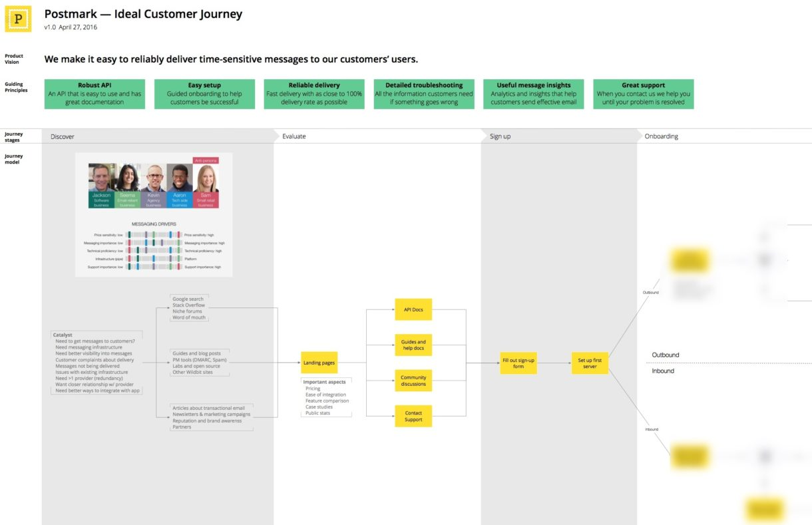The image size is (812, 525).
Task: Open the API Docs node
Action: click(x=413, y=309)
